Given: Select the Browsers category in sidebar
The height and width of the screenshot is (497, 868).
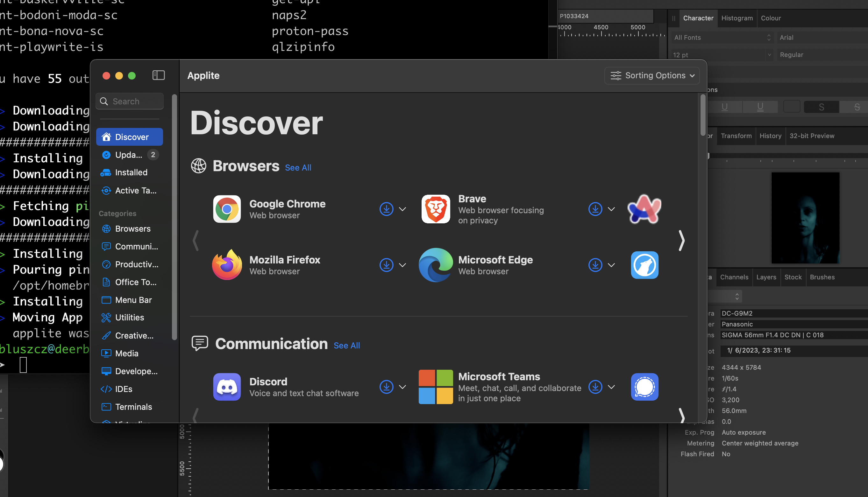Looking at the screenshot, I should click(130, 229).
